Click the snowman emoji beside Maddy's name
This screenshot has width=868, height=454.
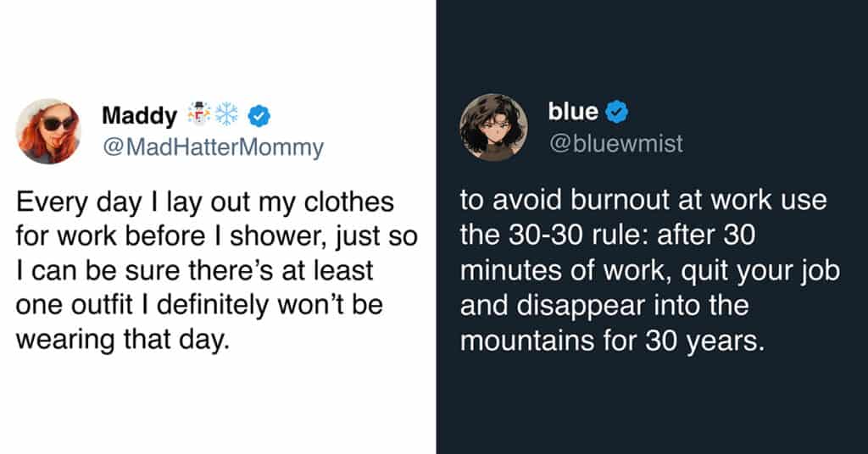tap(199, 114)
